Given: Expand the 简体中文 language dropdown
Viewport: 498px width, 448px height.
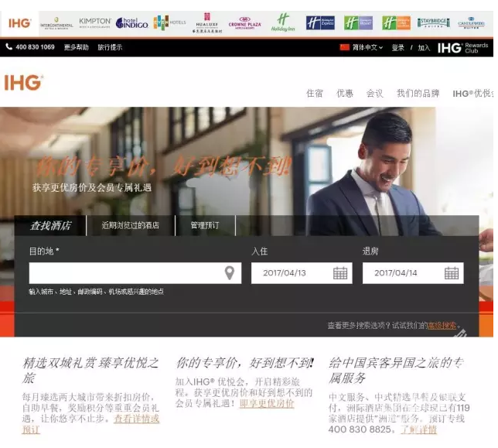Looking at the screenshot, I should click(367, 47).
